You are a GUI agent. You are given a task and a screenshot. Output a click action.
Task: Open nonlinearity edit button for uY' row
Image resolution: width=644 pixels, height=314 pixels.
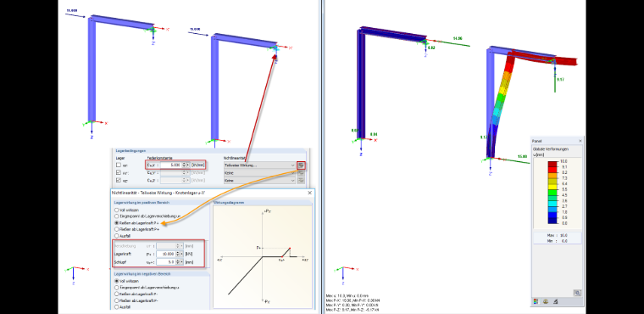(301, 173)
